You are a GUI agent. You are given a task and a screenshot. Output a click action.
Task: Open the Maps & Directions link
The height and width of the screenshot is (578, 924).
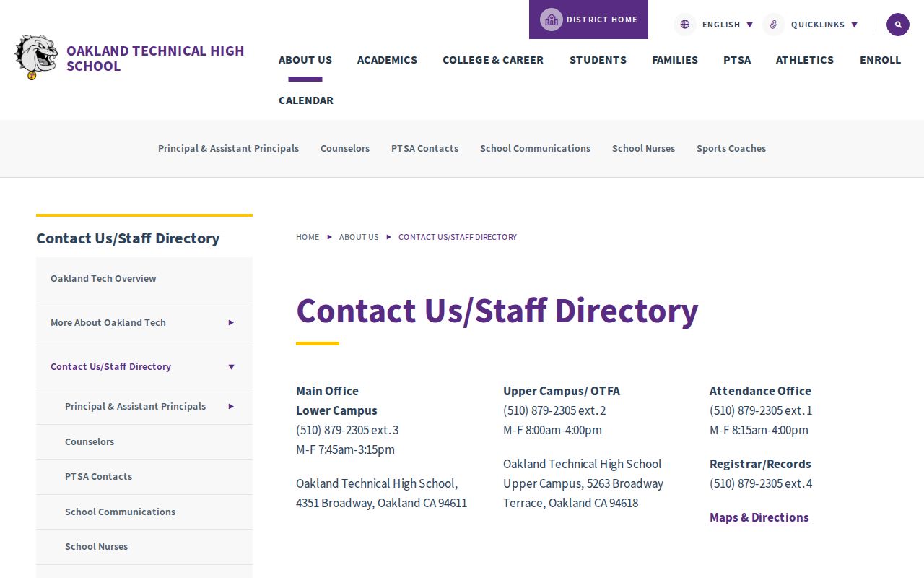759,517
